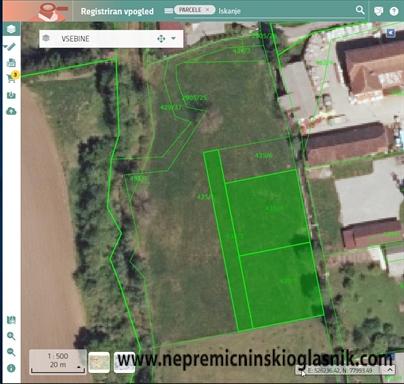Open the info icon in sidebar
The width and height of the screenshot is (404, 384).
click(11, 368)
